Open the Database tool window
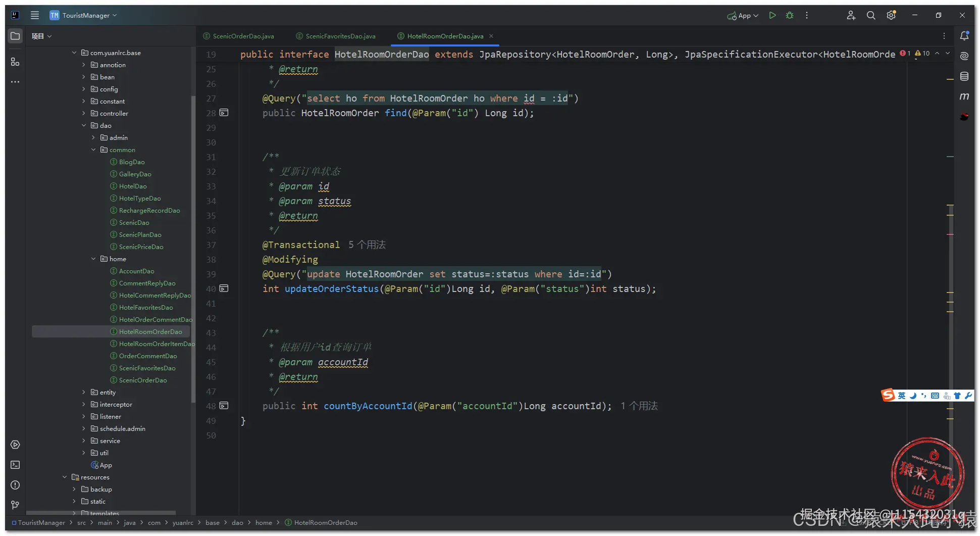Screen dimensions: 980x536 964,76
